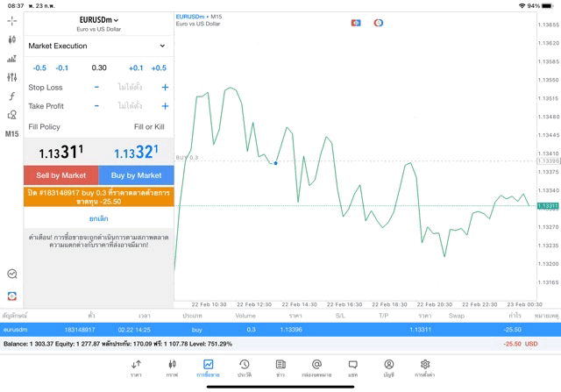This screenshot has height=392, width=561.
Task: Decrease the Take Profit with minus
Action: (96, 106)
